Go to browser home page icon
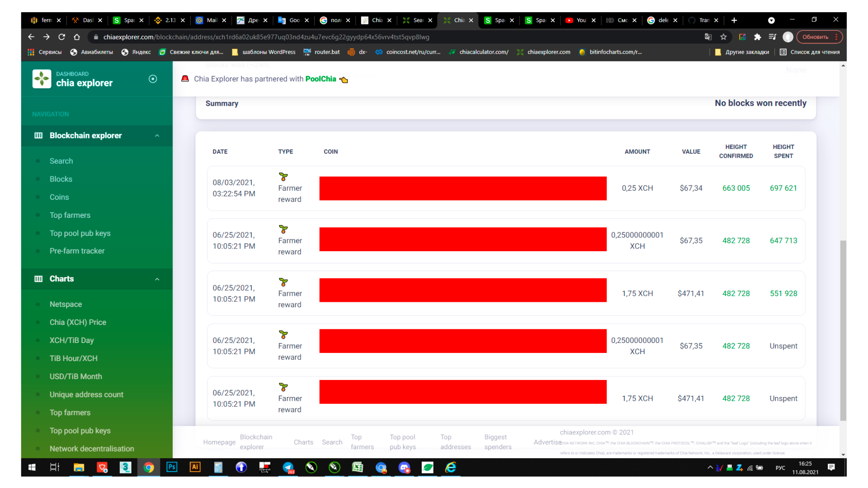Viewport: 868px width, 488px height. (x=77, y=37)
